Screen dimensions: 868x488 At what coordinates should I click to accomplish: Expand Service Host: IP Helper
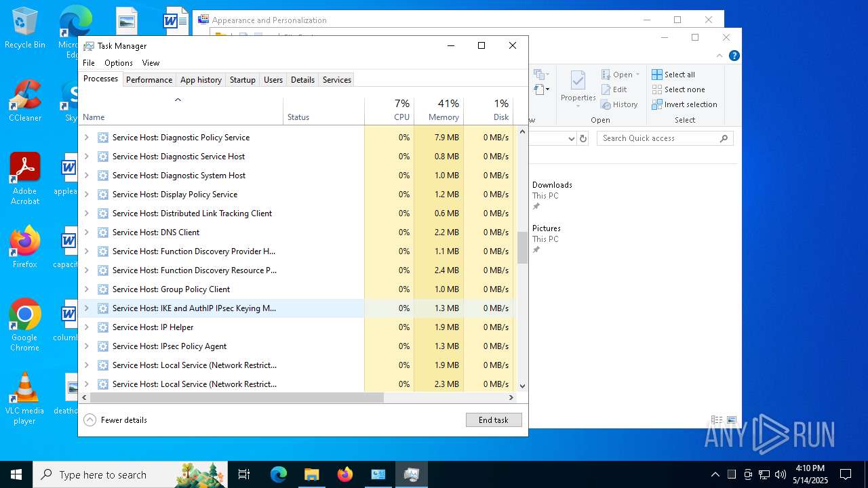86,327
